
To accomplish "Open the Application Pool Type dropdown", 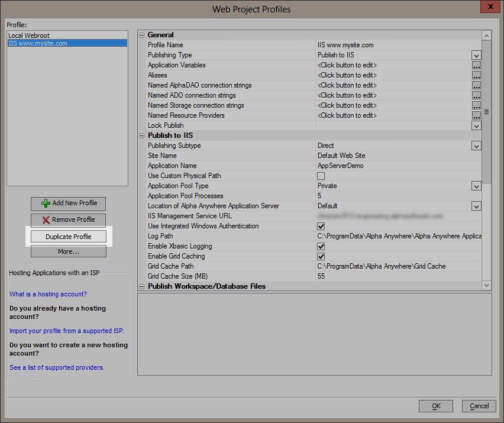I will tap(476, 186).
